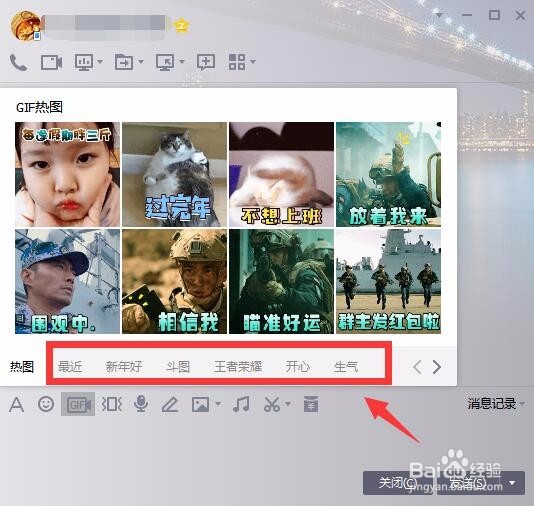Open the emoji smiley picker
This screenshot has height=506, width=534.
click(x=46, y=404)
